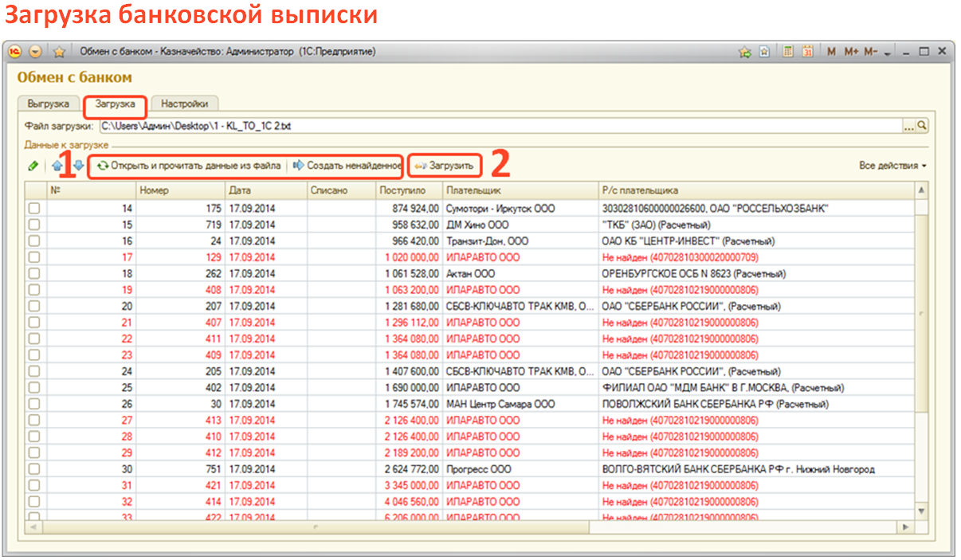Open file chooser with ellipsis button
The width and height of the screenshot is (961, 560).
point(908,126)
